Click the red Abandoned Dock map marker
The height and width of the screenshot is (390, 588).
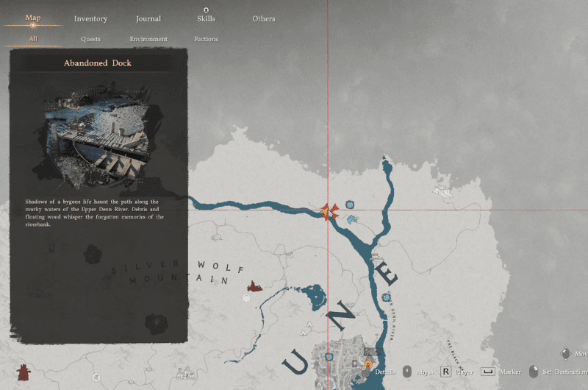click(x=329, y=212)
